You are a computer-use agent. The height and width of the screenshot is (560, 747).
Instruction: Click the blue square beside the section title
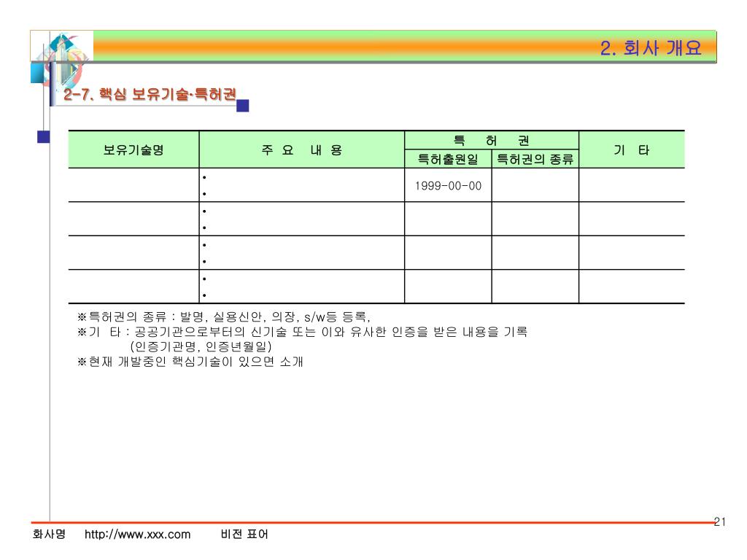coord(242,106)
